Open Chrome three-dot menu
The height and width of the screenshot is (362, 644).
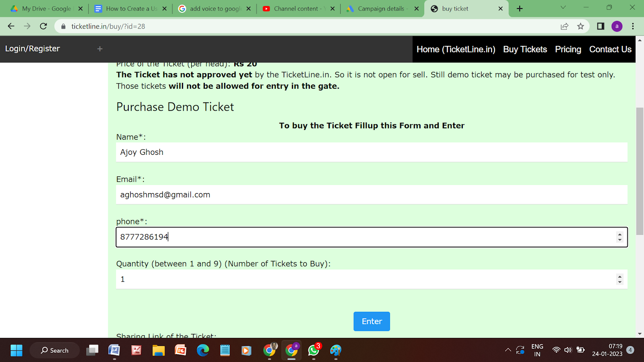point(633,26)
